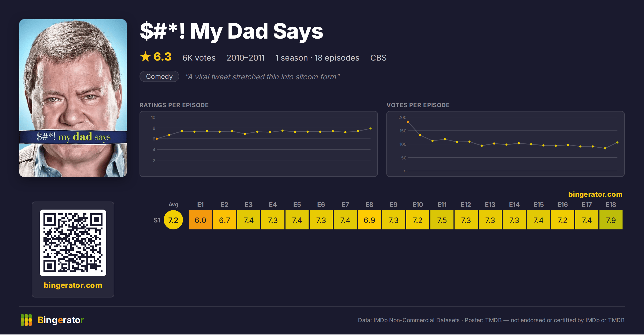Viewport: 644px width, 335px height.
Task: Select the E8 6.9 rating cell
Action: (369, 220)
